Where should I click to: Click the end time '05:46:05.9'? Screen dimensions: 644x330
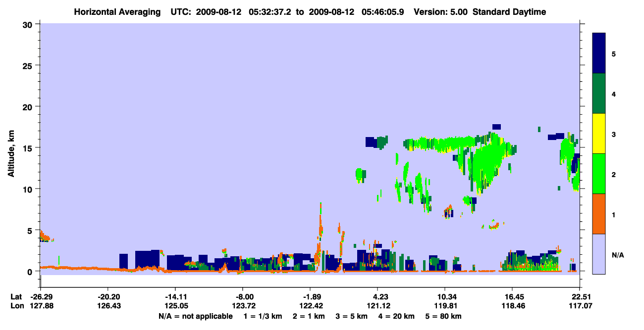[383, 12]
